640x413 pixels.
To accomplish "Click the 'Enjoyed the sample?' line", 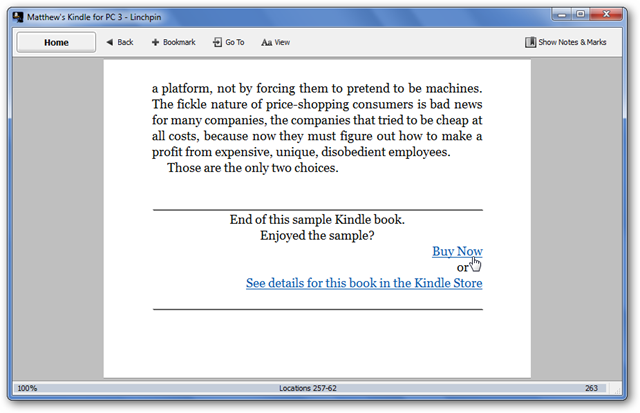I will [x=317, y=235].
